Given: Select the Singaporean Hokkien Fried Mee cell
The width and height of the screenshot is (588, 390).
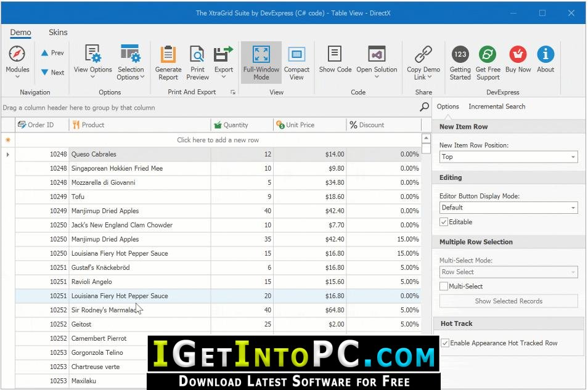Looking at the screenshot, I should click(x=140, y=168).
